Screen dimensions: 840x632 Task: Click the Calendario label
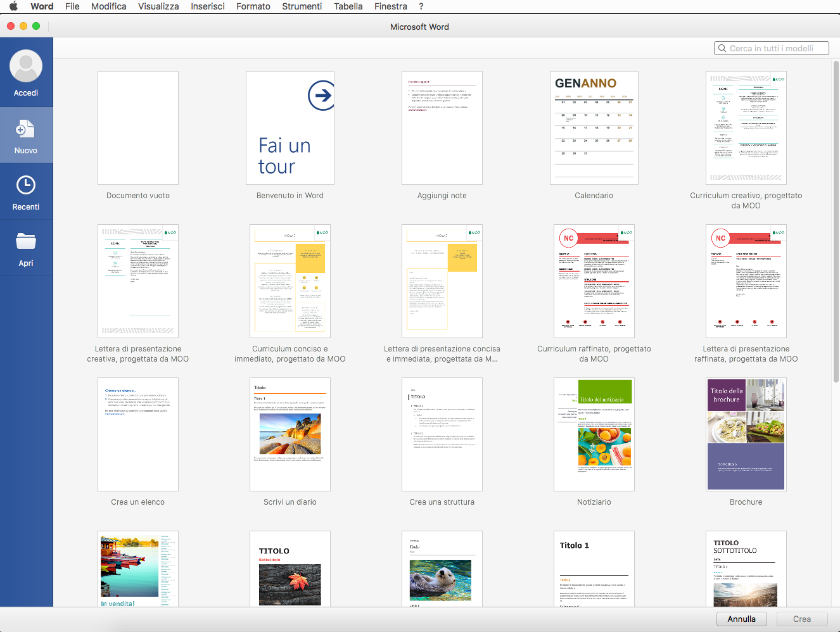(594, 196)
